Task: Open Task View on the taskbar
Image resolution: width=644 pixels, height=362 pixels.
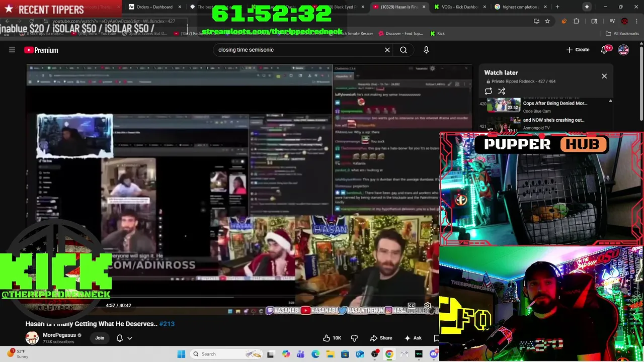Action: click(x=271, y=354)
